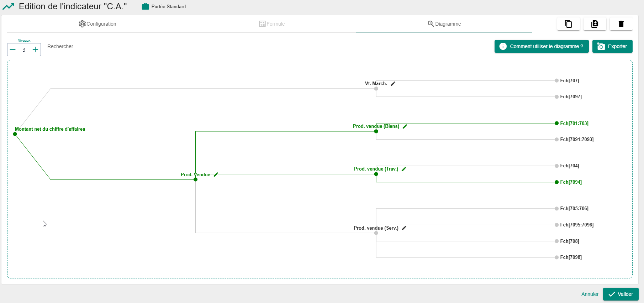This screenshot has width=644, height=303.
Task: Click pencil icon next to Prod. vendue (Biens)
Action: coord(405,126)
